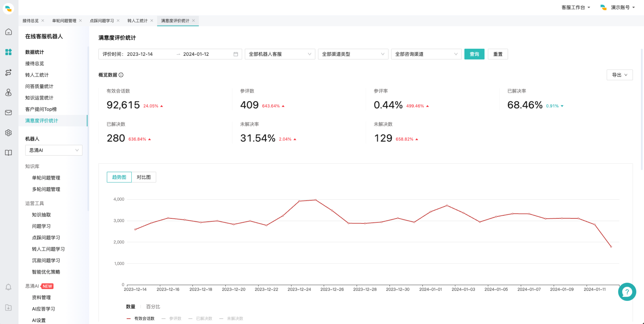Open the calendar icon in date range

coord(236,54)
